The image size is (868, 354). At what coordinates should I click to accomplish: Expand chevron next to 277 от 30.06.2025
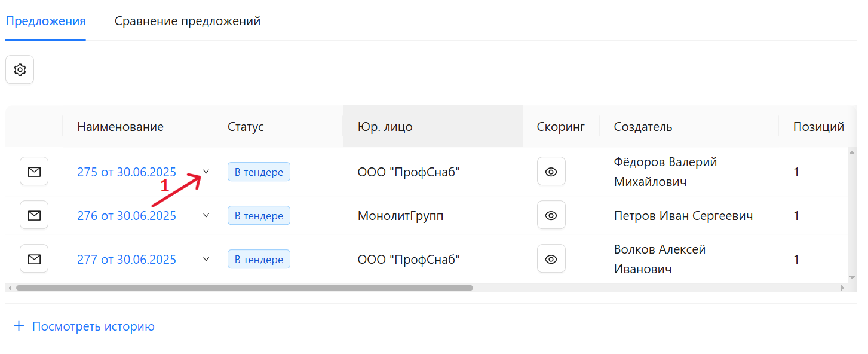tap(206, 259)
